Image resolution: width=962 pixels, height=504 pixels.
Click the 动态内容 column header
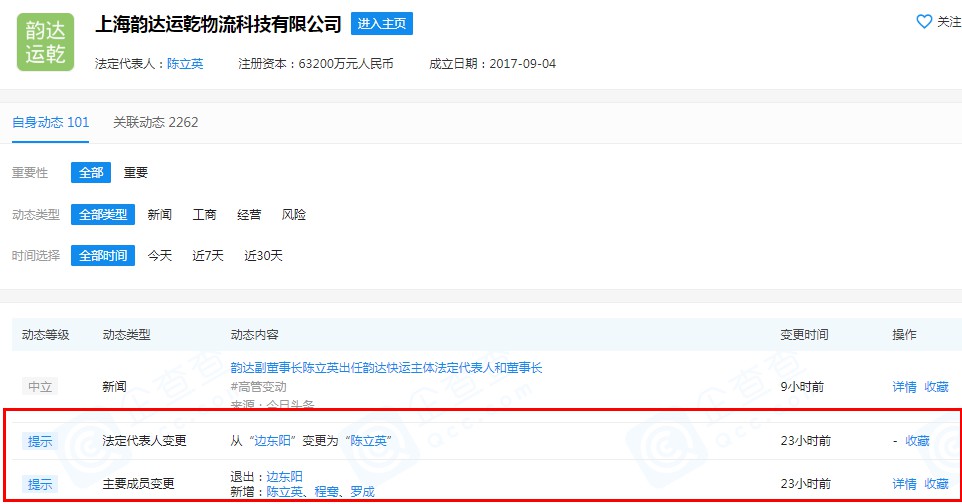(x=255, y=335)
